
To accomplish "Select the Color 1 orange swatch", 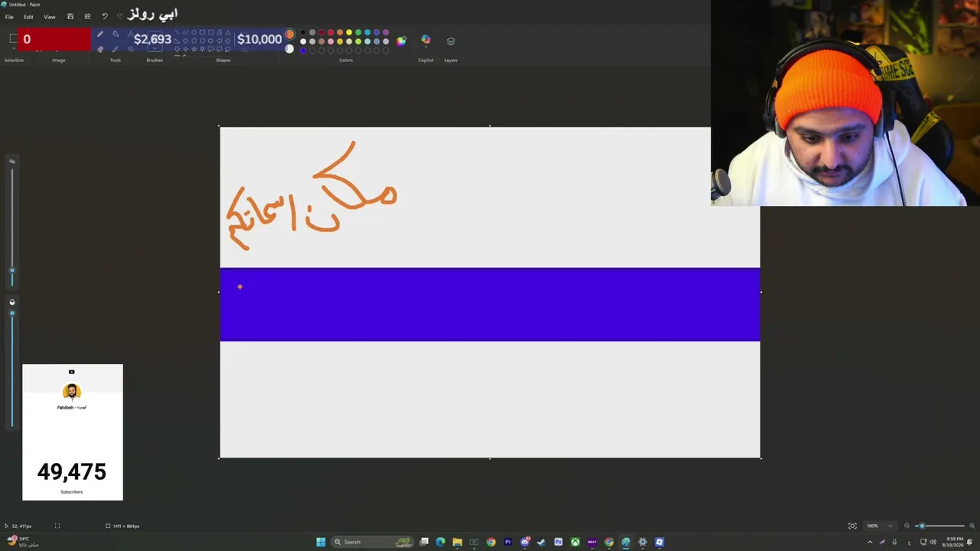I will point(289,34).
